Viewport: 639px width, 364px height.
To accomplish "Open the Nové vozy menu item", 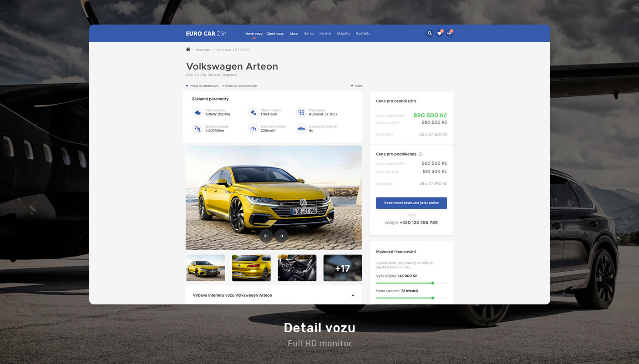I will [x=254, y=34].
